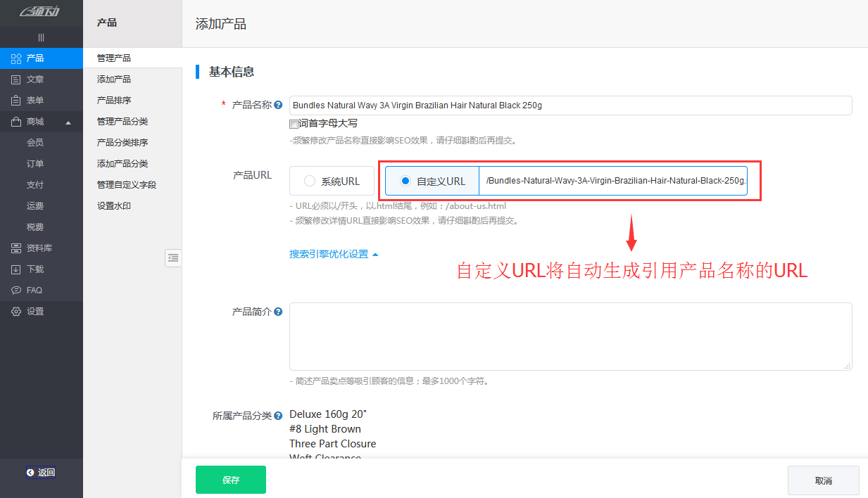The height and width of the screenshot is (498, 868).
Task: Open 设置 via the gear icon
Action: tap(15, 312)
